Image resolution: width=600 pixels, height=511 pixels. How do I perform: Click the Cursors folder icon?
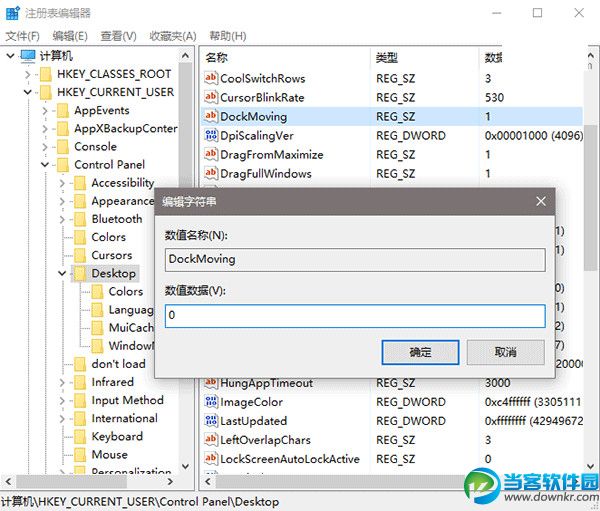80,255
